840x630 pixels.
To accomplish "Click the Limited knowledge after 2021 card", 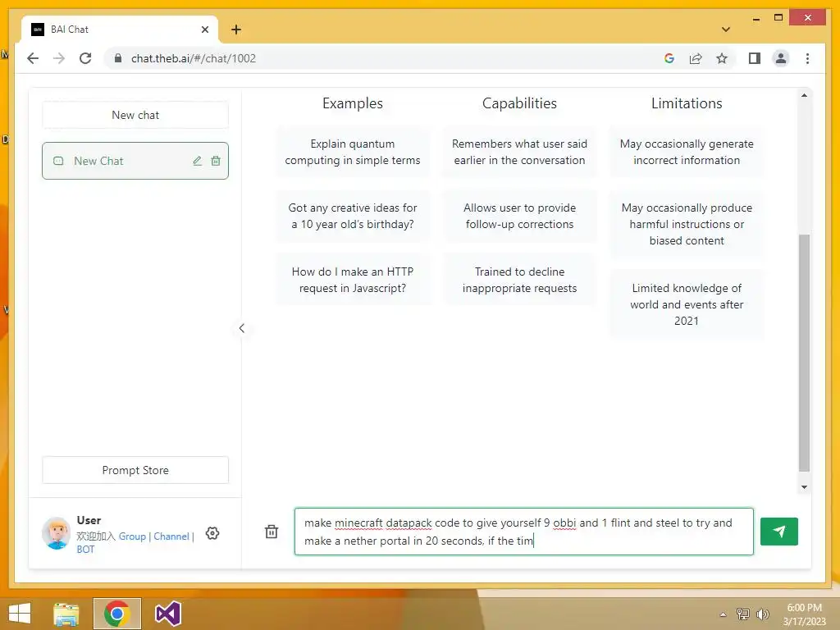I will pos(687,304).
